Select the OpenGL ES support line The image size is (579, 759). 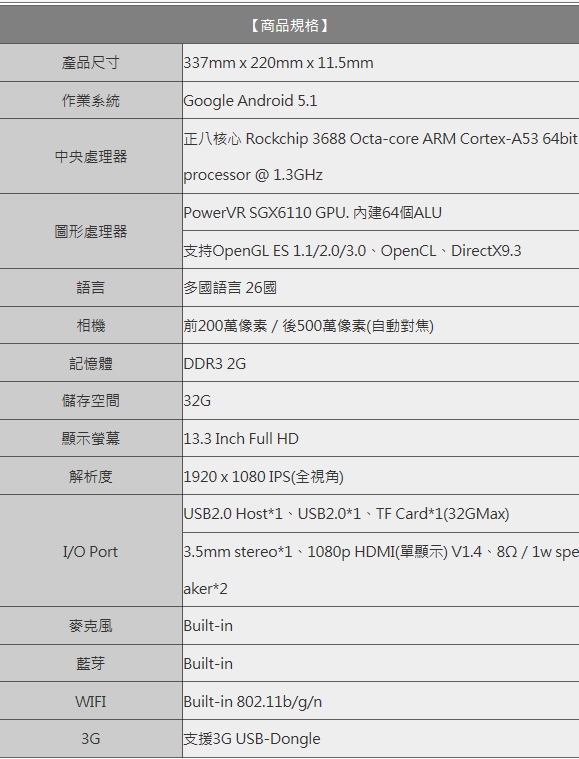point(352,251)
